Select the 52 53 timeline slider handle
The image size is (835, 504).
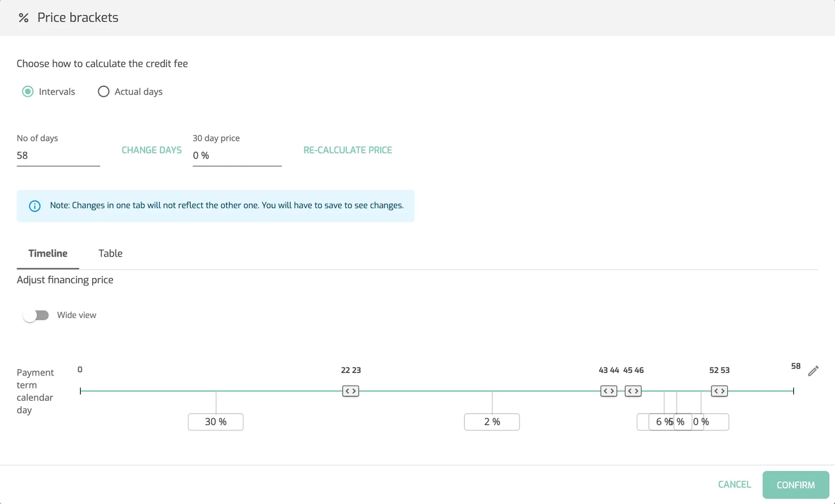pyautogui.click(x=719, y=391)
